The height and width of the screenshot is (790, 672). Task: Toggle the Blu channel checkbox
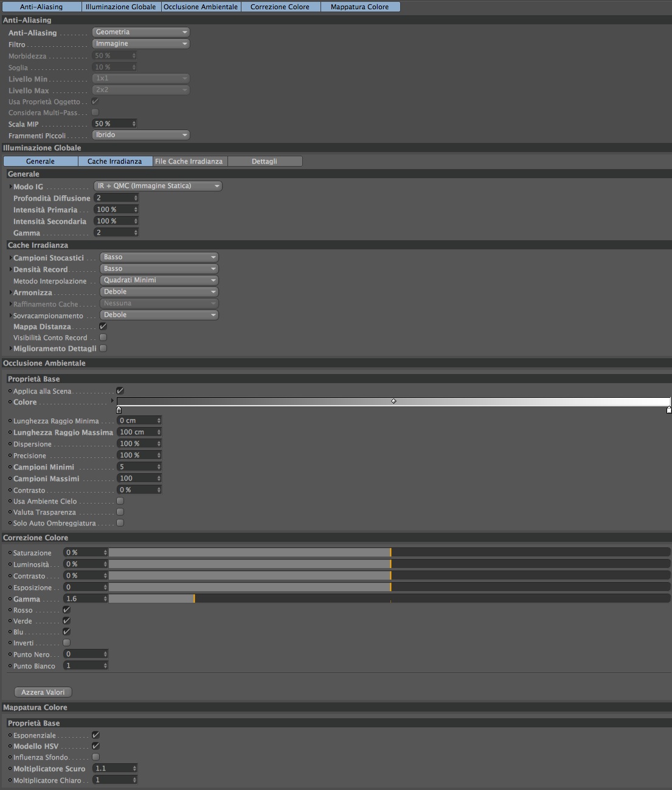click(66, 632)
